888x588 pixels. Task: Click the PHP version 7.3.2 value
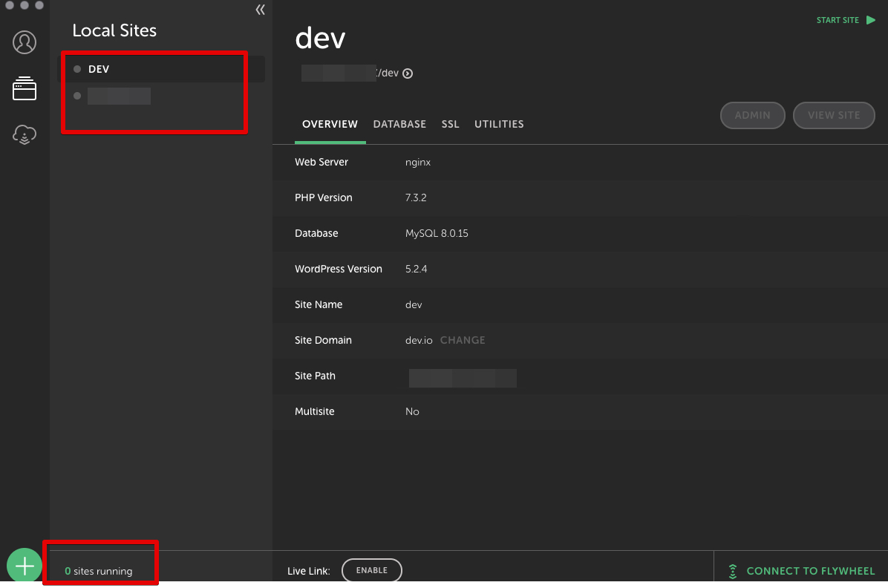coord(416,198)
